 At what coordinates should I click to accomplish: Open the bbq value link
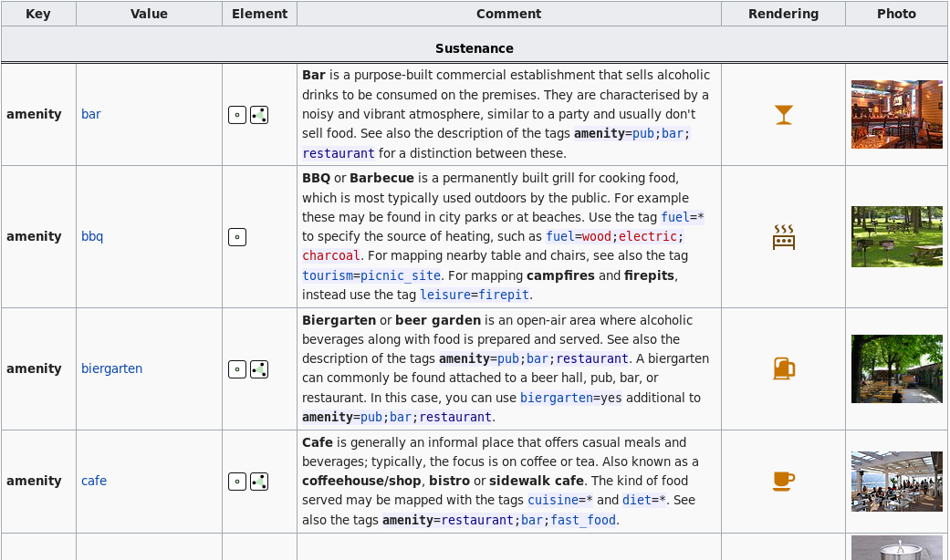pyautogui.click(x=92, y=237)
